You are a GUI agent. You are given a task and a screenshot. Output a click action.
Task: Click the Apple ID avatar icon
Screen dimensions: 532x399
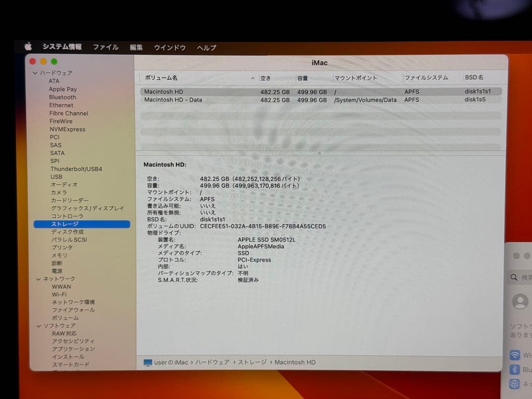[x=520, y=301]
